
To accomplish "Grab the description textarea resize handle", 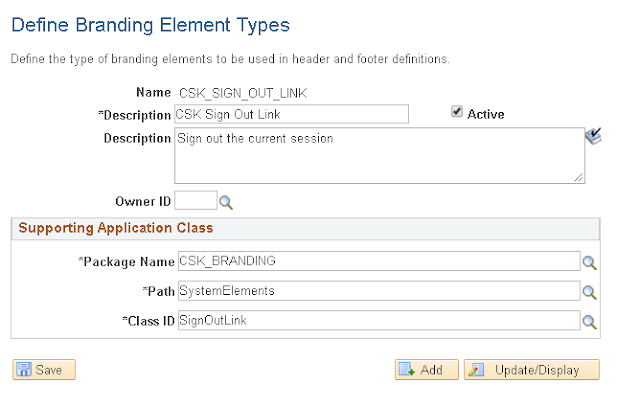I will (x=579, y=178).
